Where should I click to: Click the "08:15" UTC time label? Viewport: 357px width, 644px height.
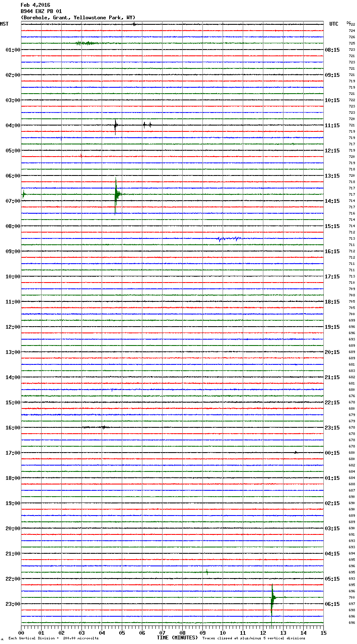point(332,50)
